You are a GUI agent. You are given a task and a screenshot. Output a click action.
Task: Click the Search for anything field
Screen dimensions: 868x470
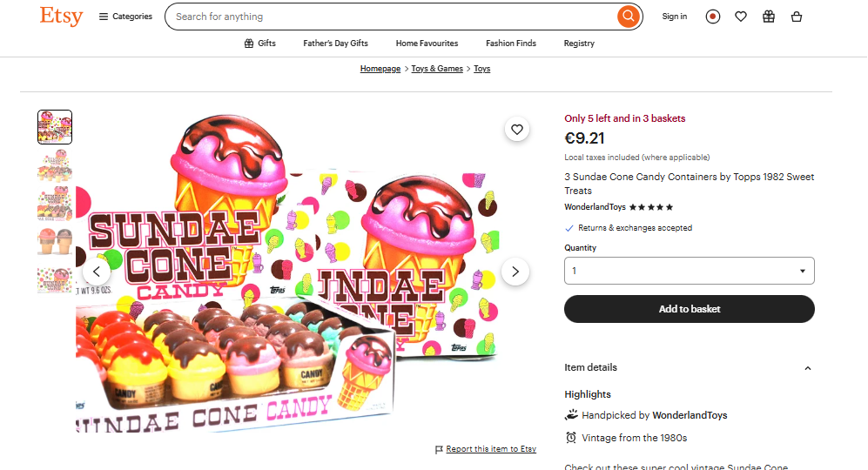392,17
